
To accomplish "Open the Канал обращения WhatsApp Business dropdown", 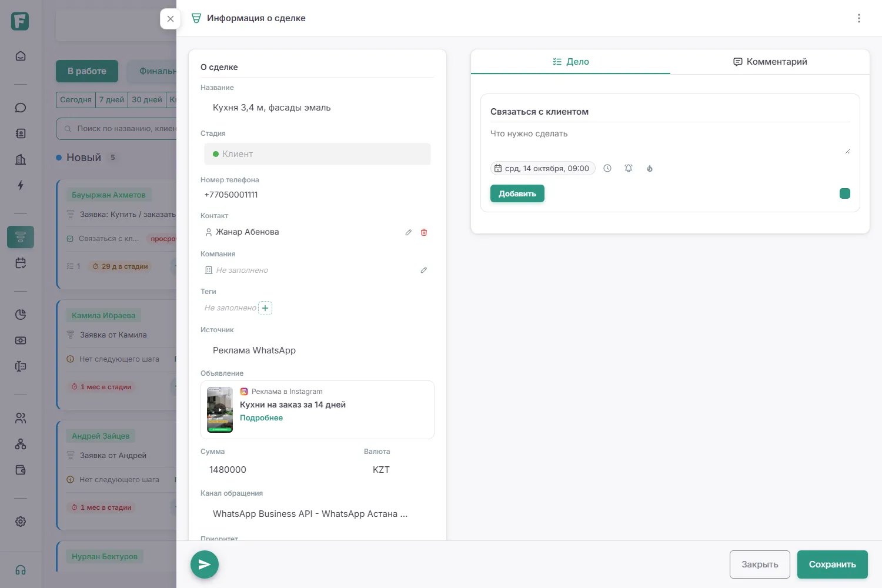I will point(318,514).
